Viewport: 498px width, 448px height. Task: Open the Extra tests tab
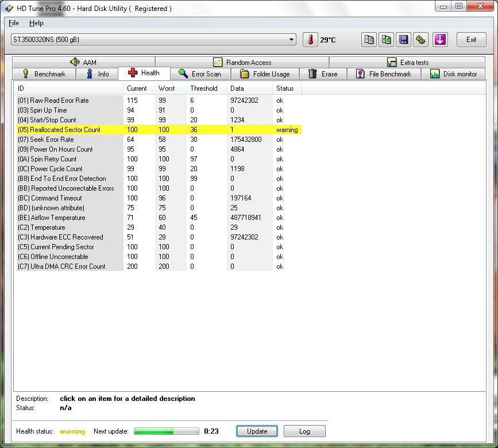point(407,62)
